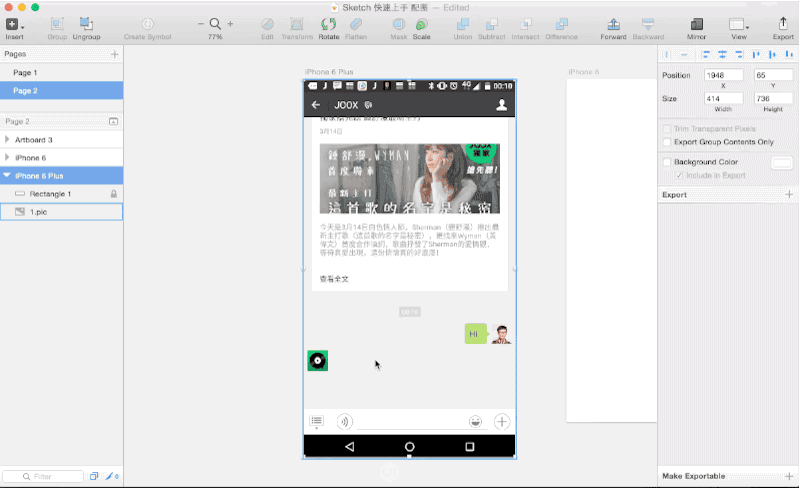Click the Flatten tool
The width and height of the screenshot is (800, 488).
point(356,24)
